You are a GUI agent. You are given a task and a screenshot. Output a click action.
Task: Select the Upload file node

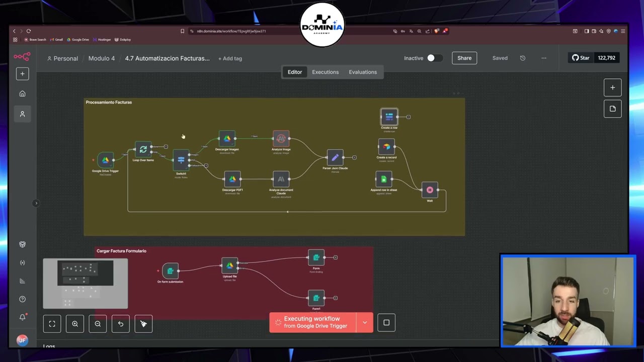[x=229, y=265]
